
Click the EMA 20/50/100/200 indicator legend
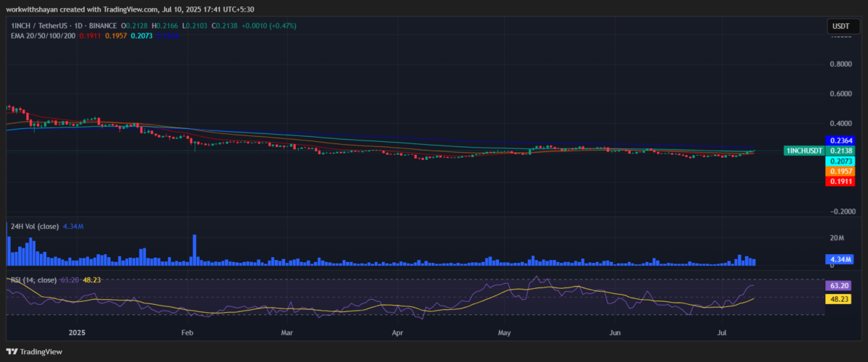click(42, 35)
